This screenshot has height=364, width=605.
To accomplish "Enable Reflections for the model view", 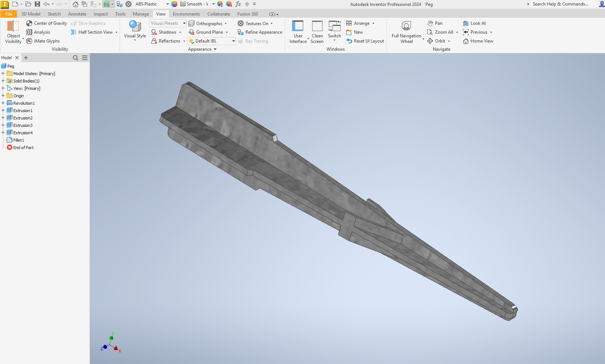I will [167, 41].
